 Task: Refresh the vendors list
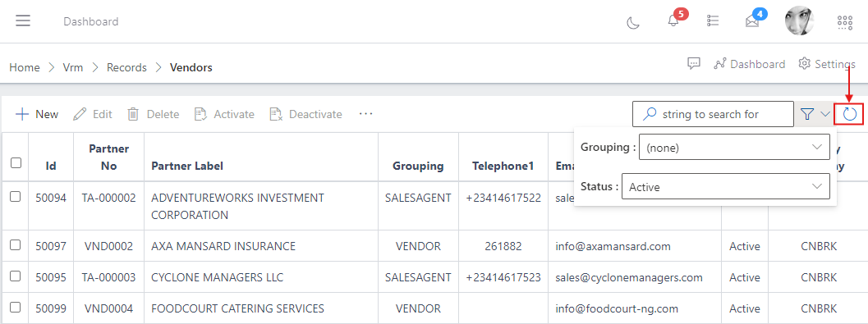pyautogui.click(x=850, y=115)
